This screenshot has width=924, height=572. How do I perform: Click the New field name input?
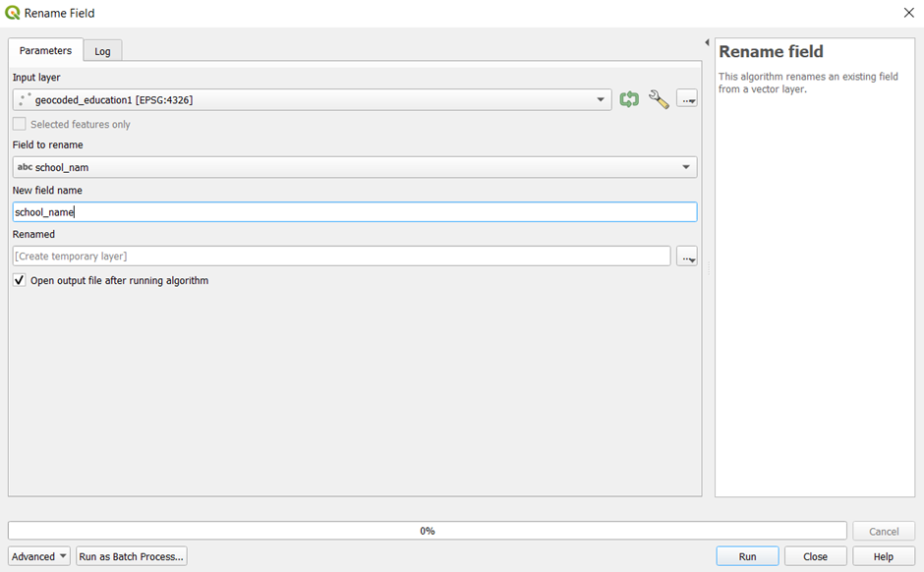[354, 212]
